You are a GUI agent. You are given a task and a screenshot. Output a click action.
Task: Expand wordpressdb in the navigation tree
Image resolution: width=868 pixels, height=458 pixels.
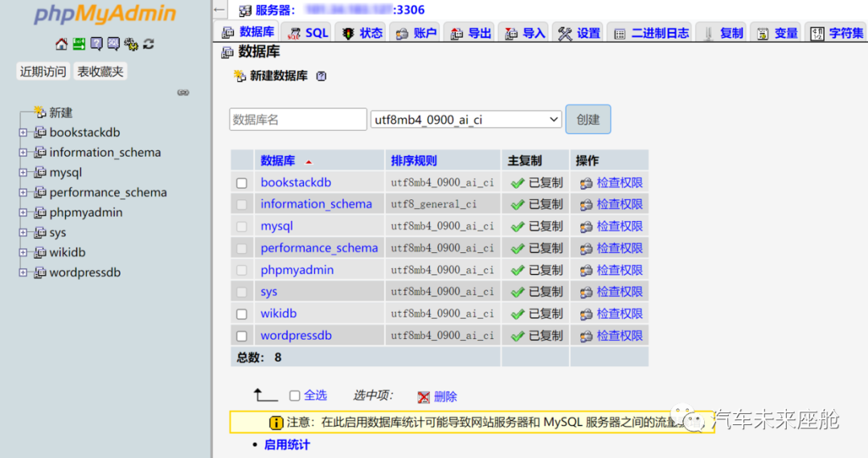23,272
